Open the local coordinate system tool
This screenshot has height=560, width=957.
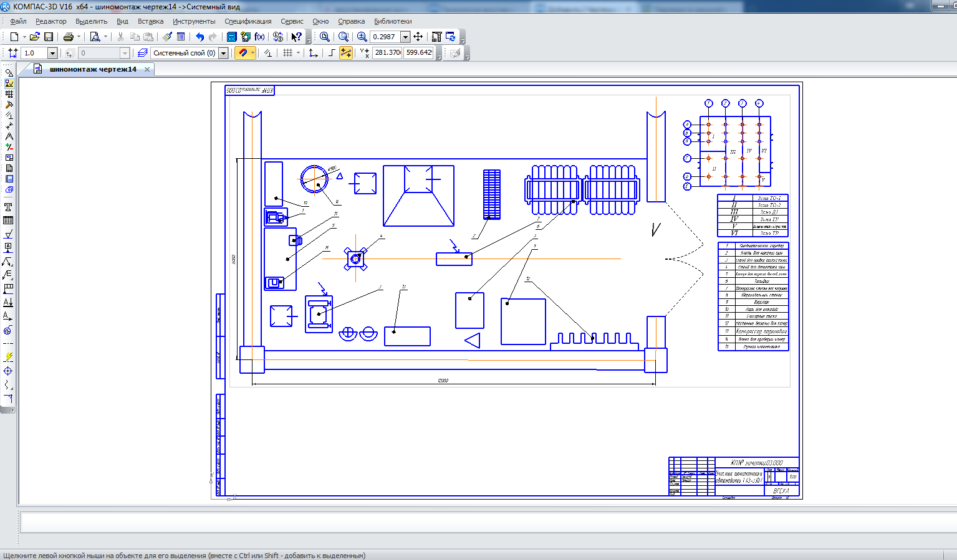pyautogui.click(x=314, y=53)
